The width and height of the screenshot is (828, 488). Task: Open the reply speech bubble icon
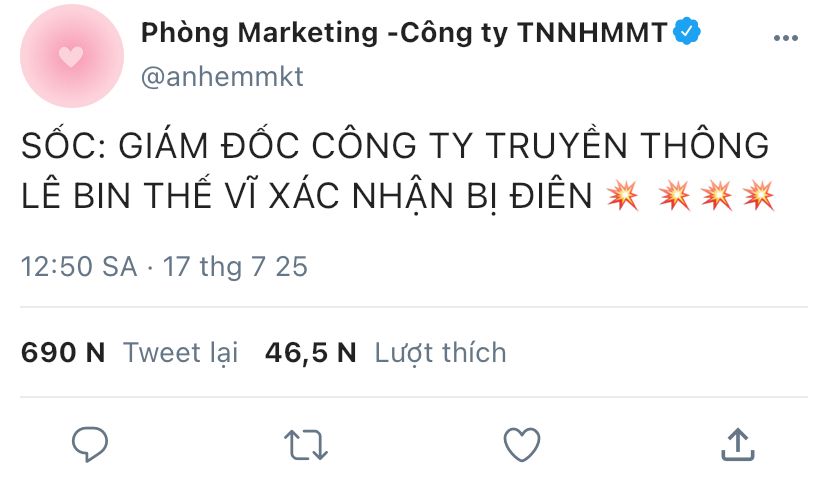coord(90,444)
